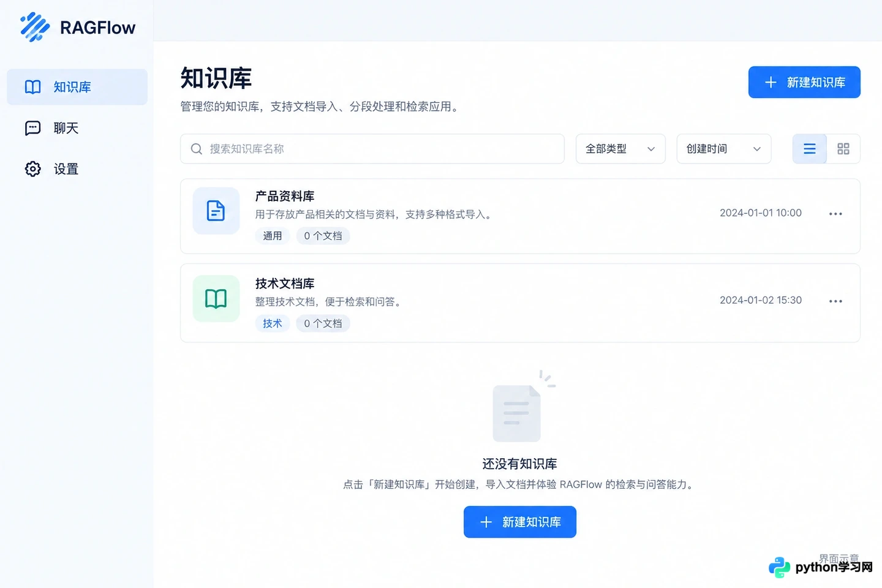Open the more options menu for 产品资料库

coord(835,214)
